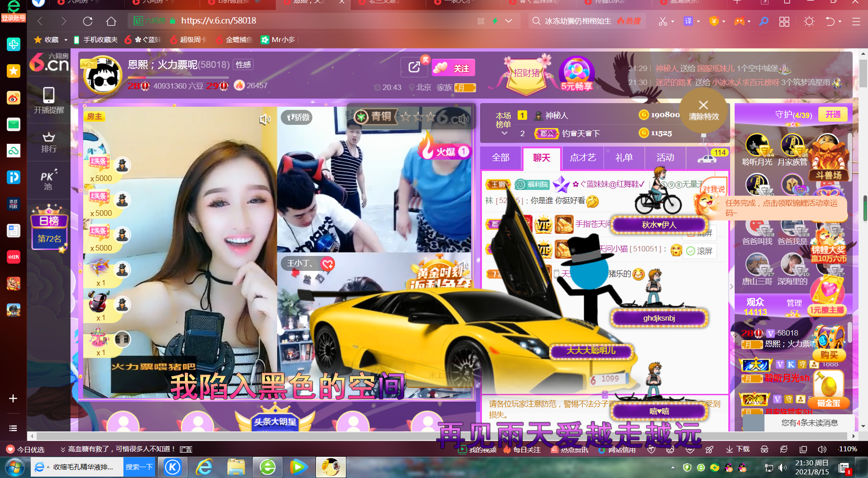The width and height of the screenshot is (868, 478).
Task: Click 开通 to activate guardian
Action: coord(833,114)
